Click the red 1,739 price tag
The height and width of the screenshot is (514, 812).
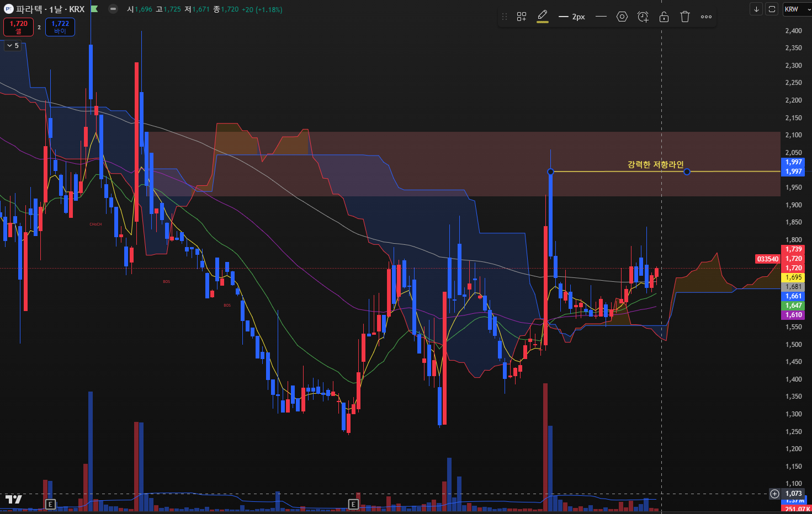coord(793,249)
